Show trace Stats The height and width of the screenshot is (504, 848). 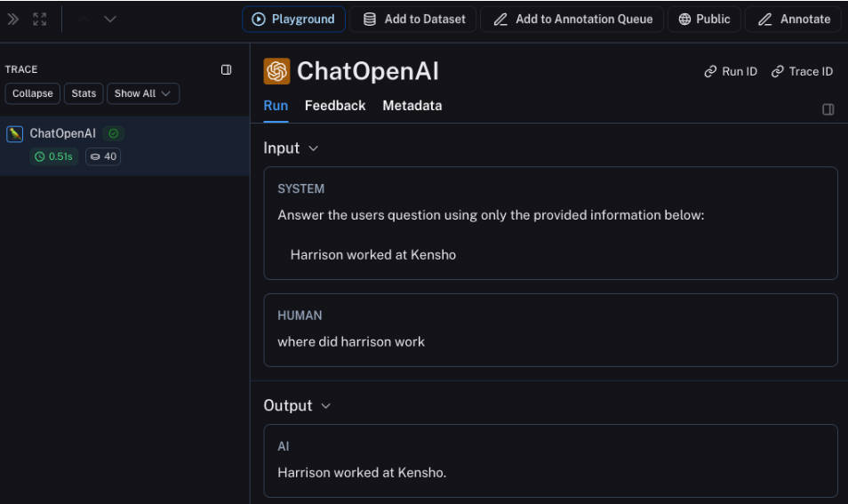[x=84, y=93]
